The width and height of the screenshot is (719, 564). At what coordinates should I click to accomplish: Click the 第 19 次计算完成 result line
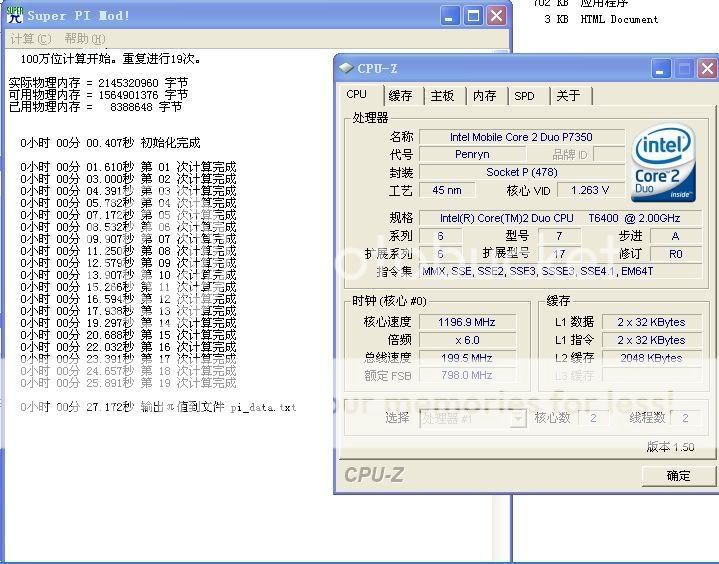(128, 383)
